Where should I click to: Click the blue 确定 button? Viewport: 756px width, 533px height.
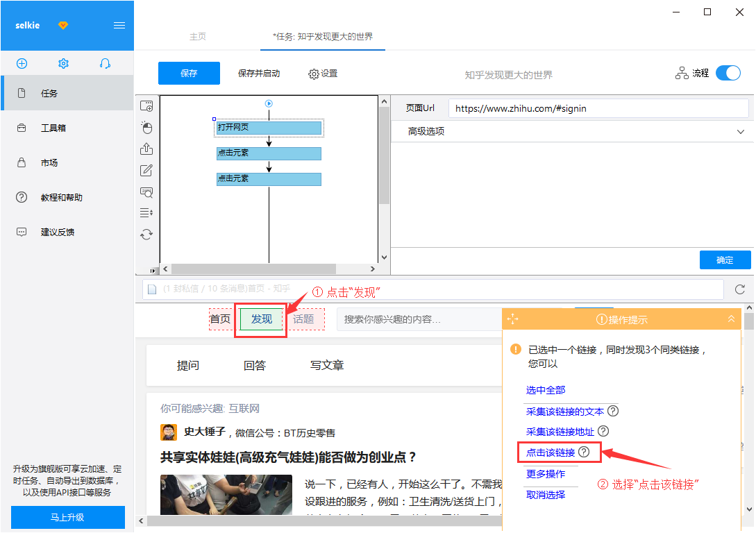pos(725,260)
